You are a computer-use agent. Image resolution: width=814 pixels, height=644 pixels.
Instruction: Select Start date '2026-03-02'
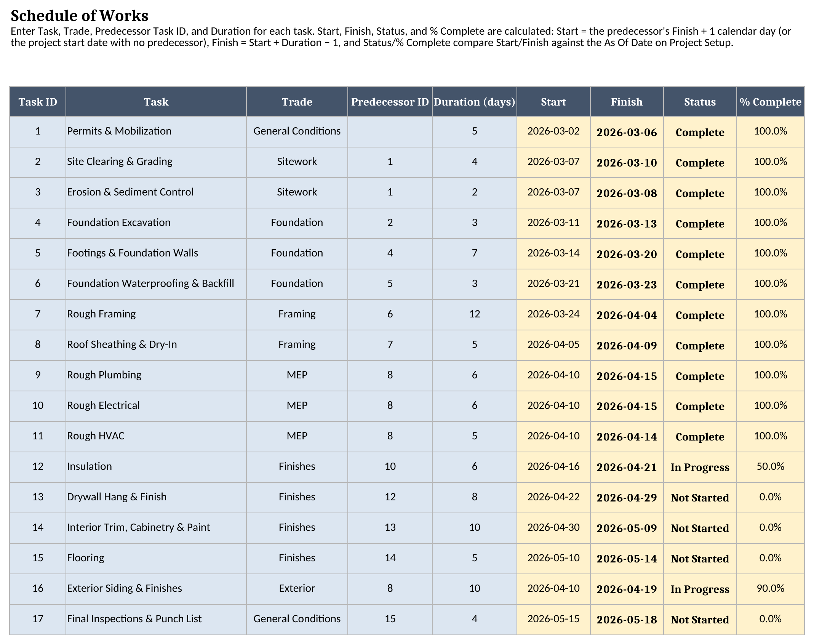point(553,132)
